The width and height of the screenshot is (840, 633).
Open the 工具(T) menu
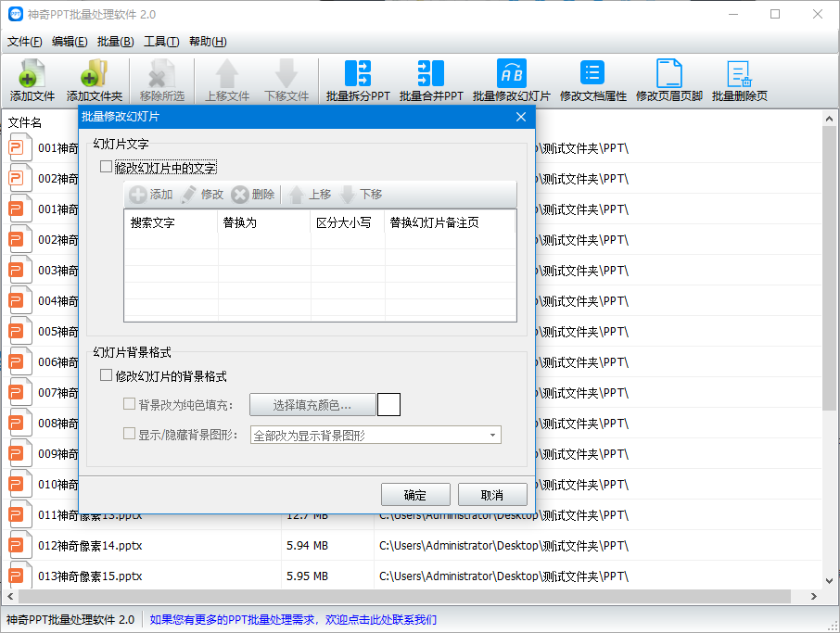pos(161,41)
